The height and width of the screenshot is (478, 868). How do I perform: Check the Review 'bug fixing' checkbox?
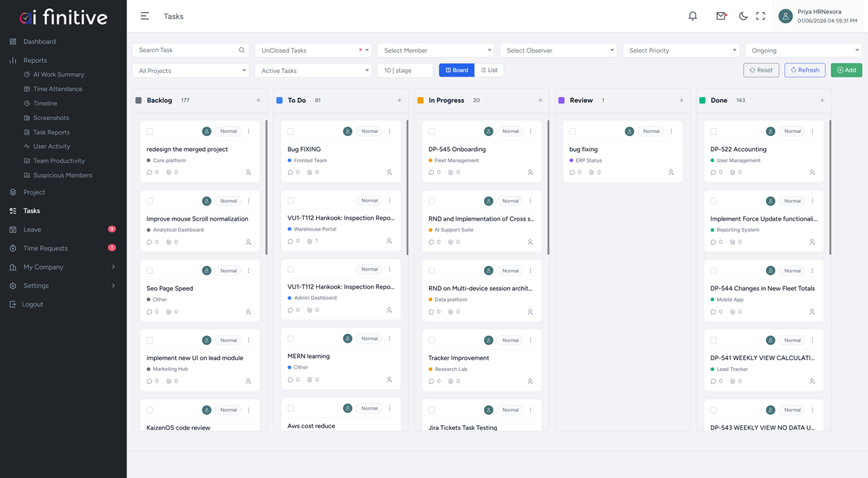(x=573, y=132)
